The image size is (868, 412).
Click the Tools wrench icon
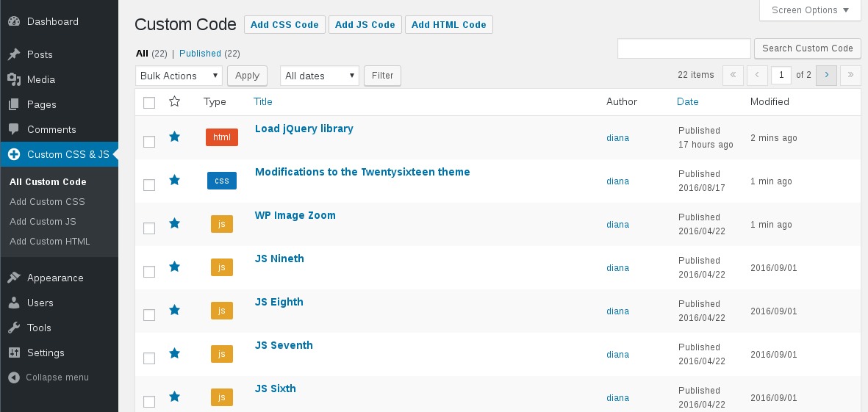[x=14, y=328]
